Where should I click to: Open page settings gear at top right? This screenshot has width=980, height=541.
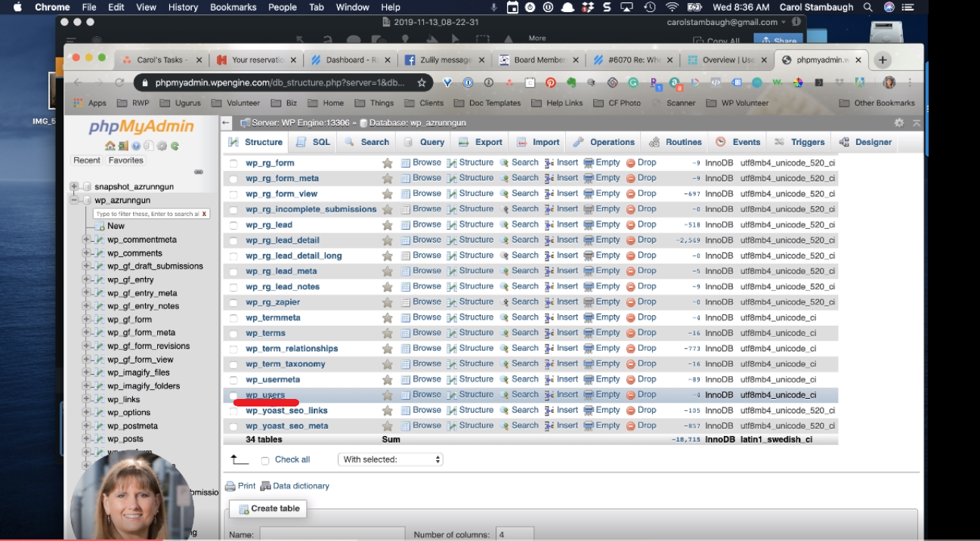[x=899, y=122]
